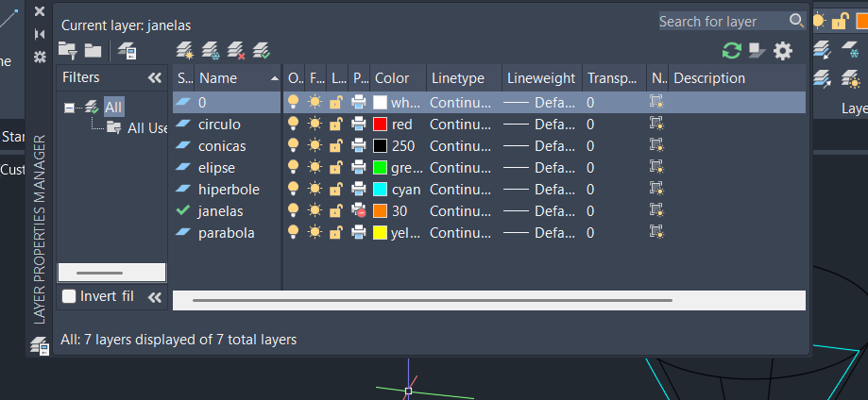The height and width of the screenshot is (400, 868).
Task: Open yellow color swatch of parabola
Action: [380, 232]
